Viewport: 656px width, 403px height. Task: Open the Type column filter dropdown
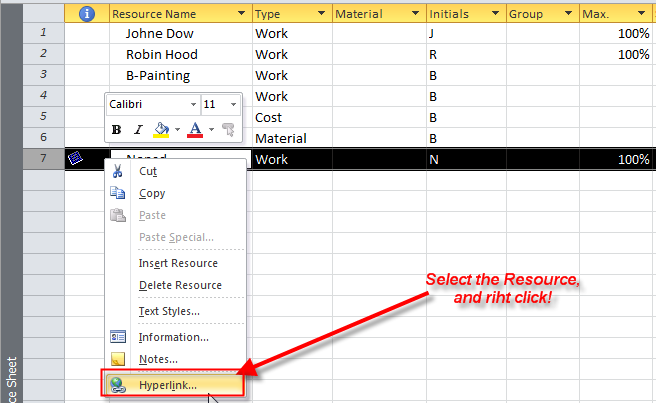[x=321, y=15]
